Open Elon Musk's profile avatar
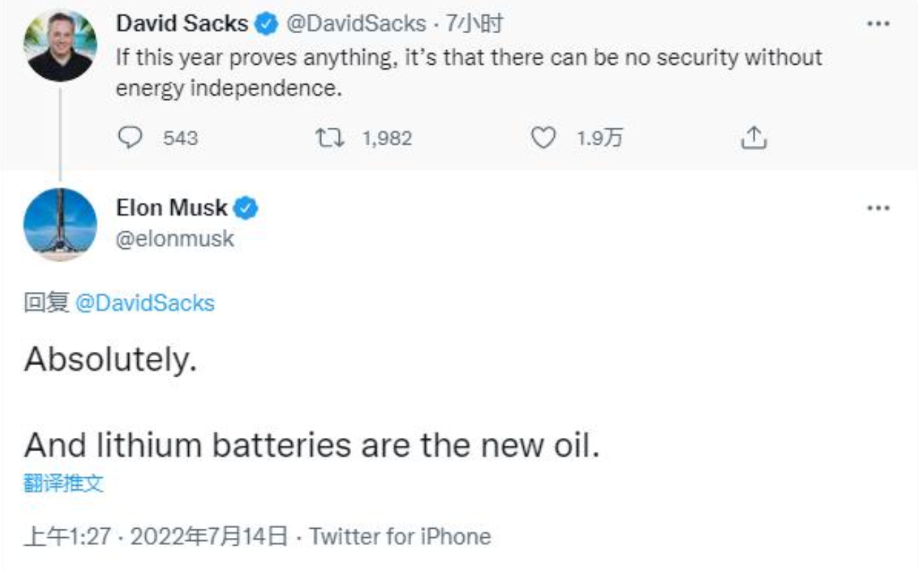 60,224
